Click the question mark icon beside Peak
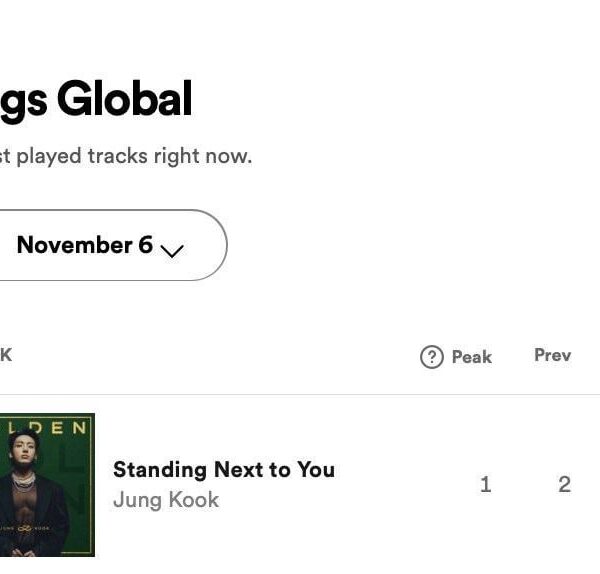The height and width of the screenshot is (574, 600). tap(432, 357)
